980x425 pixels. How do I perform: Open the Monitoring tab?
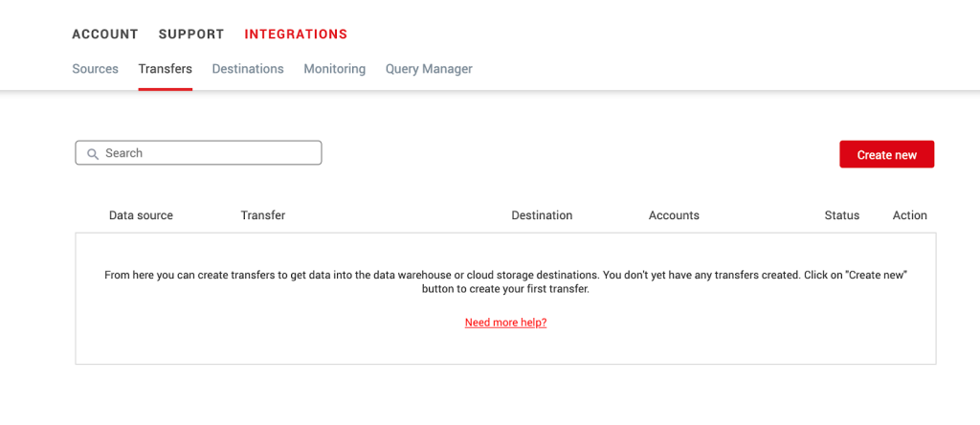coord(334,69)
